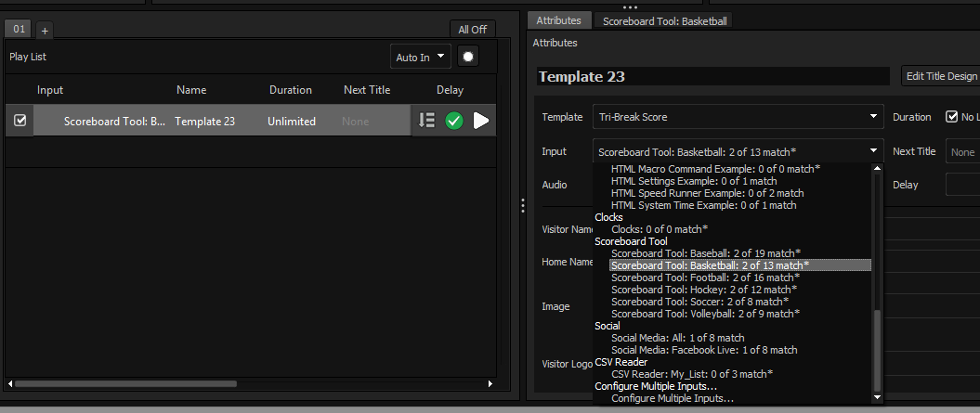
Task: Choose Social Media: Facebook Live input
Action: 703,350
